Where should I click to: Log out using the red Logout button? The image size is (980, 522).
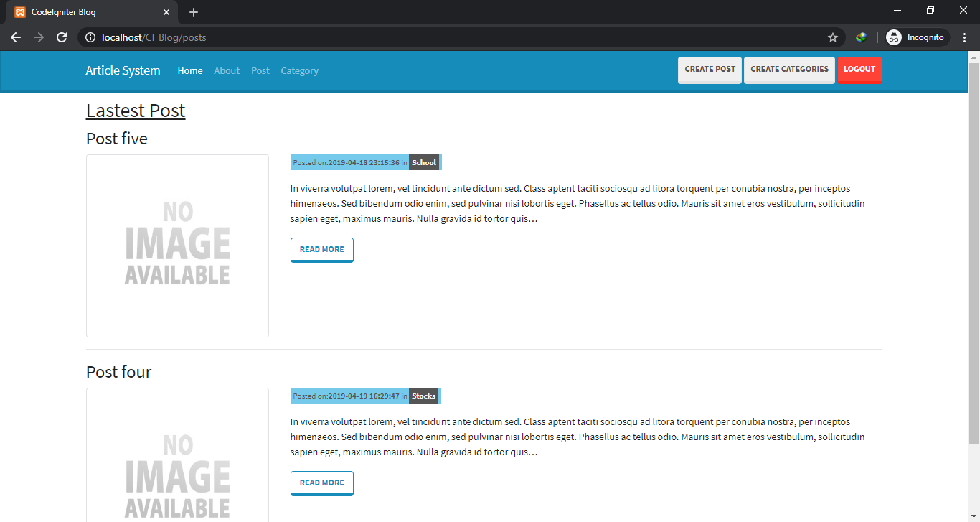(x=859, y=70)
